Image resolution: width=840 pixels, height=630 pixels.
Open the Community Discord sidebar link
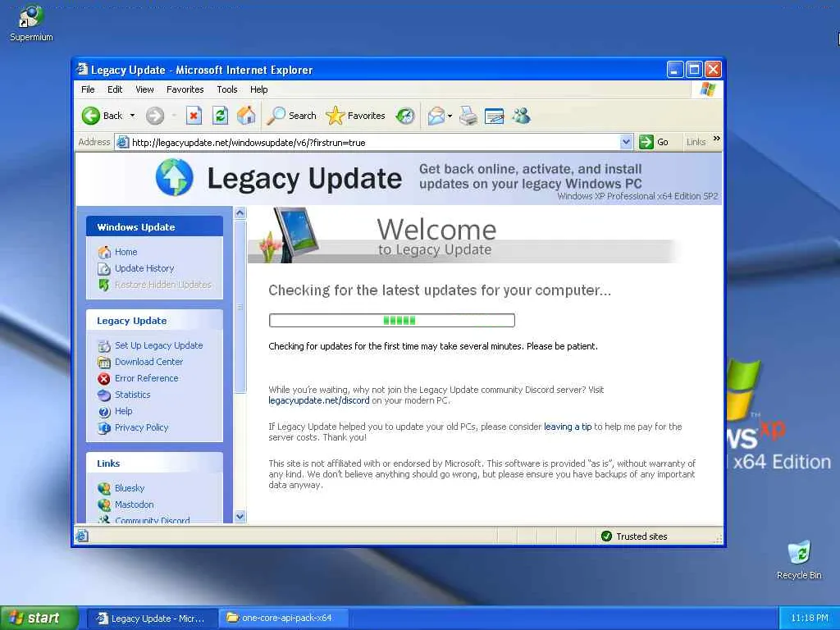(x=152, y=519)
